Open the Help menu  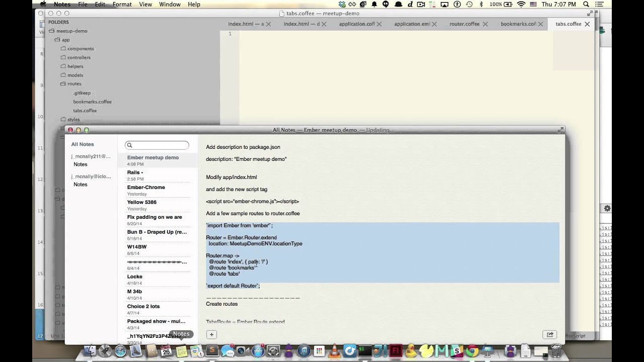coord(194,4)
